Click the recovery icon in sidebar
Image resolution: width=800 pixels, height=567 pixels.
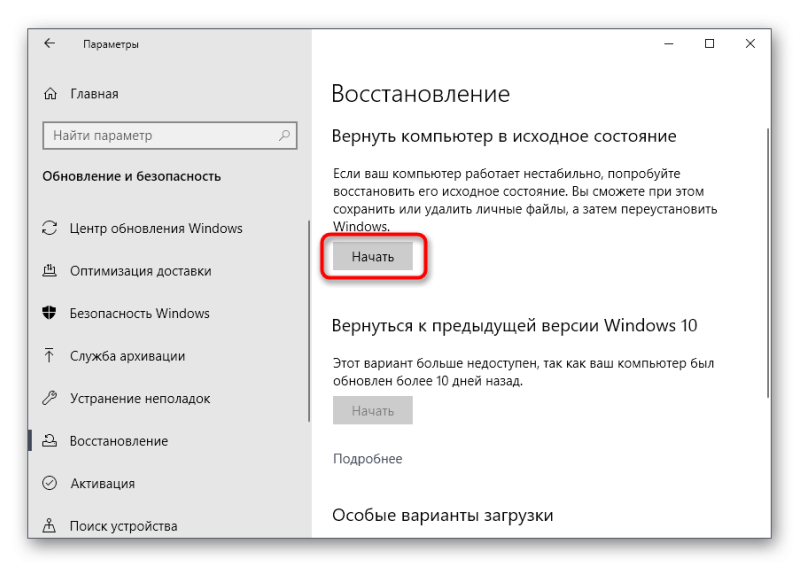pyautogui.click(x=49, y=440)
